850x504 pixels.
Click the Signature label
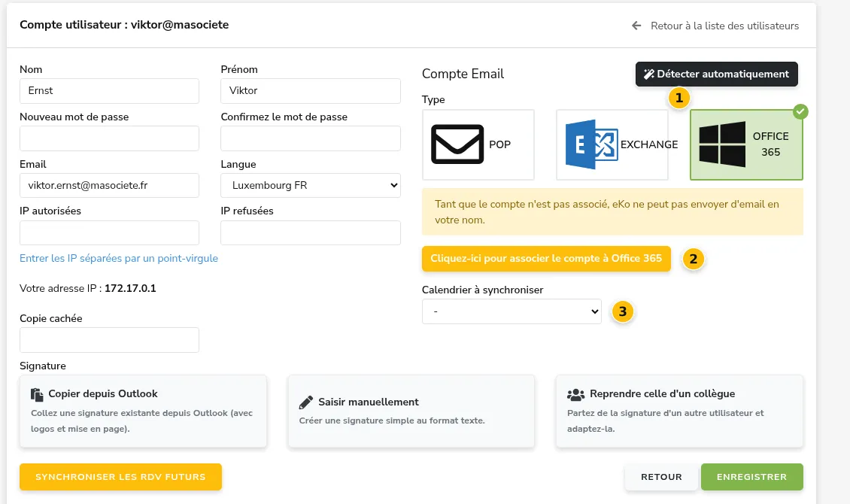click(43, 366)
